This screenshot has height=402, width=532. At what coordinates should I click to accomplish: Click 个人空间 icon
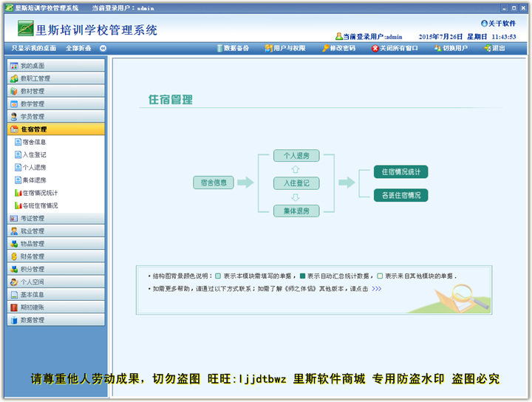pos(14,282)
